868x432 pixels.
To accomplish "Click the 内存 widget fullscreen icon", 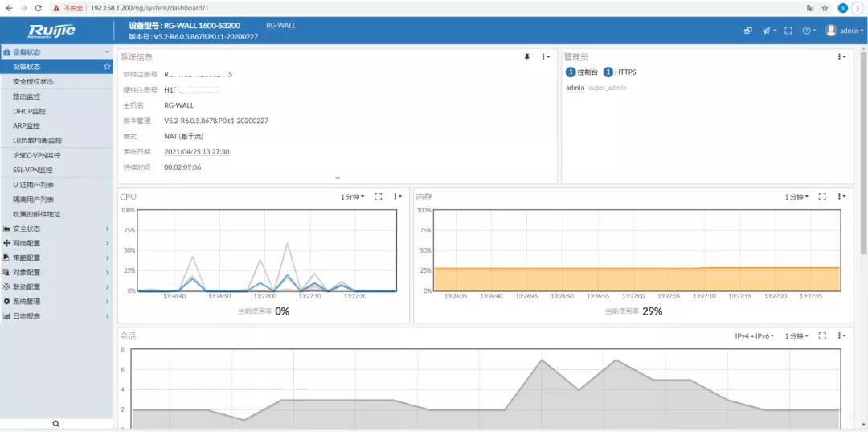I will [x=823, y=196].
